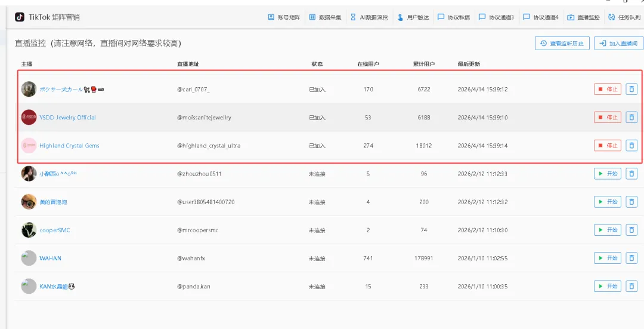This screenshot has width=644, height=329.
Task: Delete the ボクサー犬カール row with trash icon
Action: (631, 89)
